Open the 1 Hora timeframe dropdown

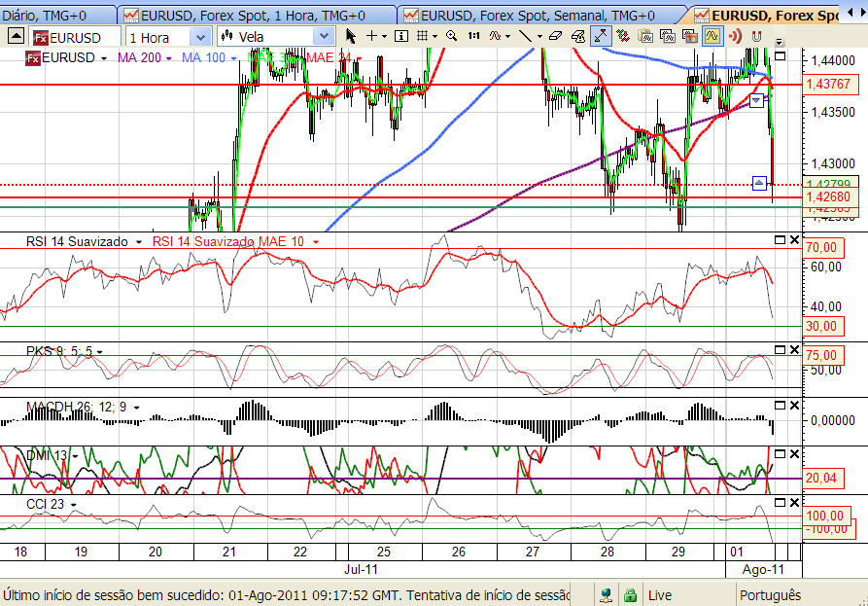[x=200, y=37]
